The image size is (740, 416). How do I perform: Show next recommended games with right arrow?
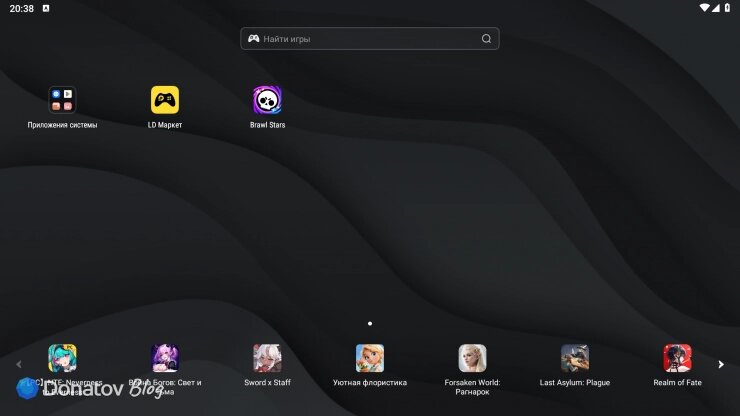pyautogui.click(x=721, y=365)
